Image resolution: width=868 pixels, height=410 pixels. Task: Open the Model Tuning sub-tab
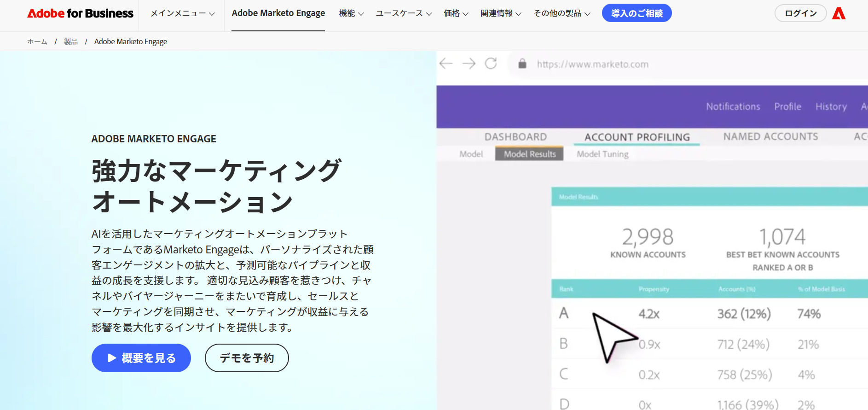[602, 154]
